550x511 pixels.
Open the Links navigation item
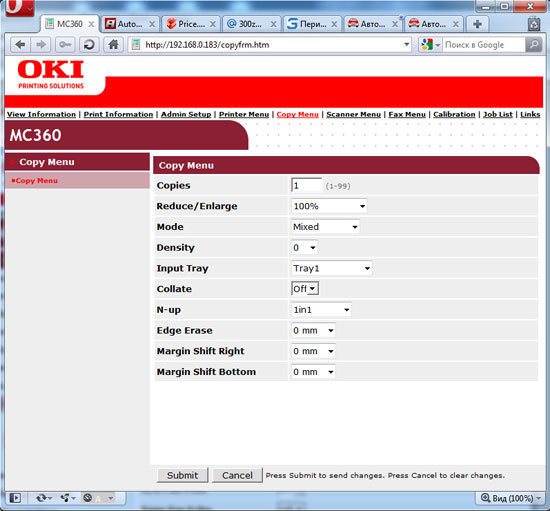point(530,114)
